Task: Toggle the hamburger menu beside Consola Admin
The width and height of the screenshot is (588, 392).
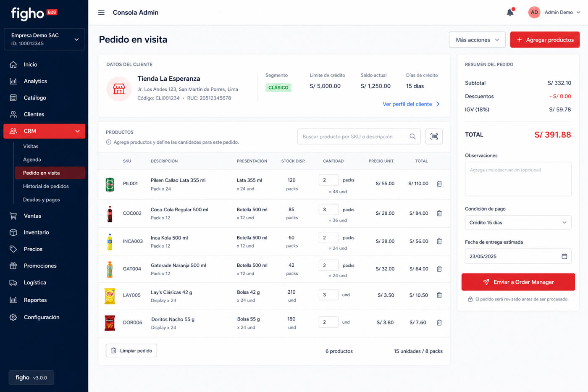Action: [101, 13]
